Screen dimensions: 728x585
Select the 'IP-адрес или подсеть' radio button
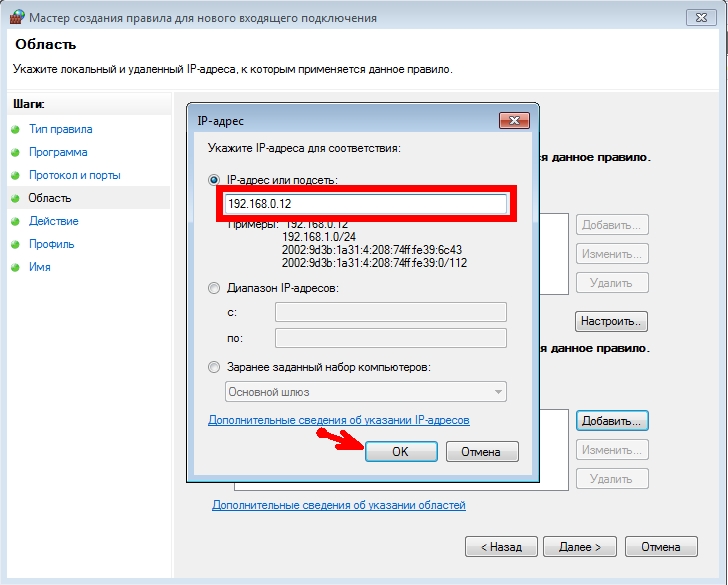click(214, 180)
